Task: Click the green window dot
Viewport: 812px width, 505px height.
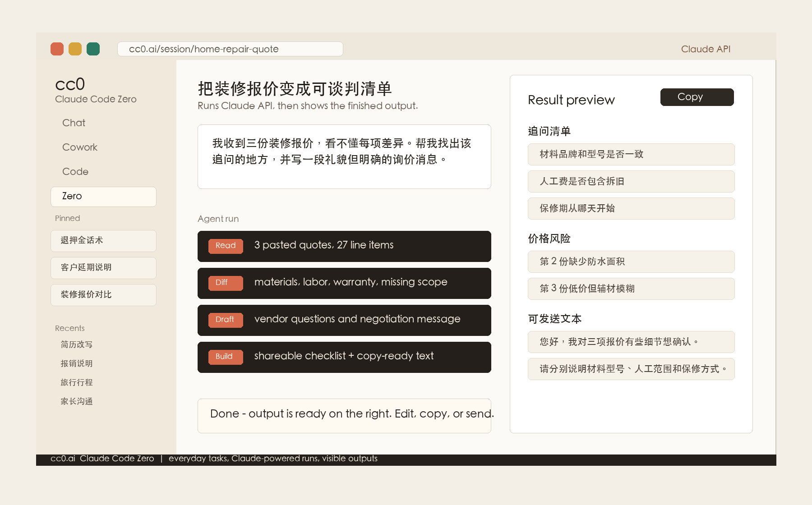Action: click(93, 49)
